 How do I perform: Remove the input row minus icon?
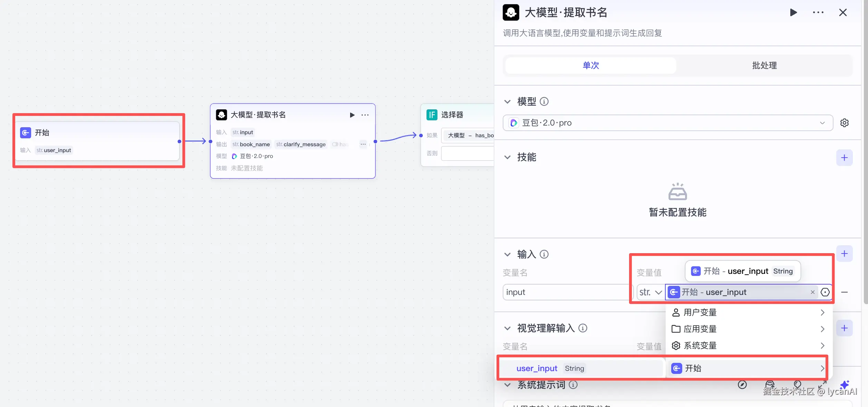844,292
